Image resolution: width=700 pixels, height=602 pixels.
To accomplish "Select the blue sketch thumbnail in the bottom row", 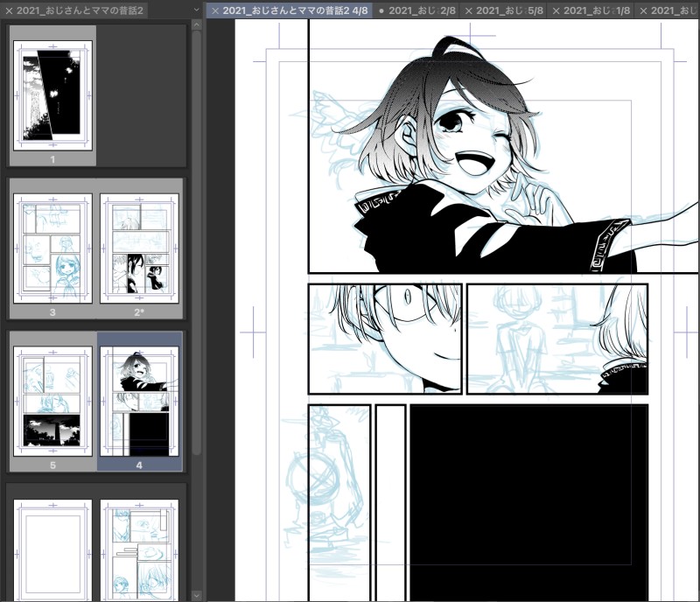I will 139,550.
